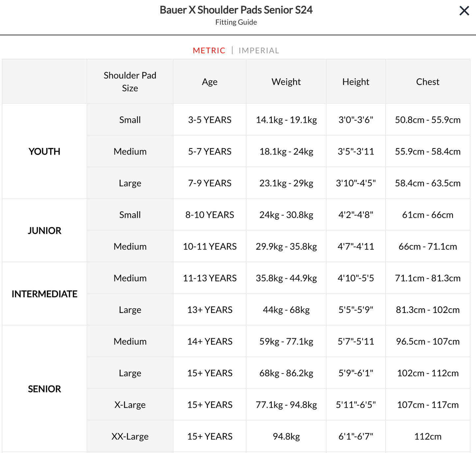Choose the '81.3cm - 102cm' chest cell
The height and width of the screenshot is (453, 476).
428,310
